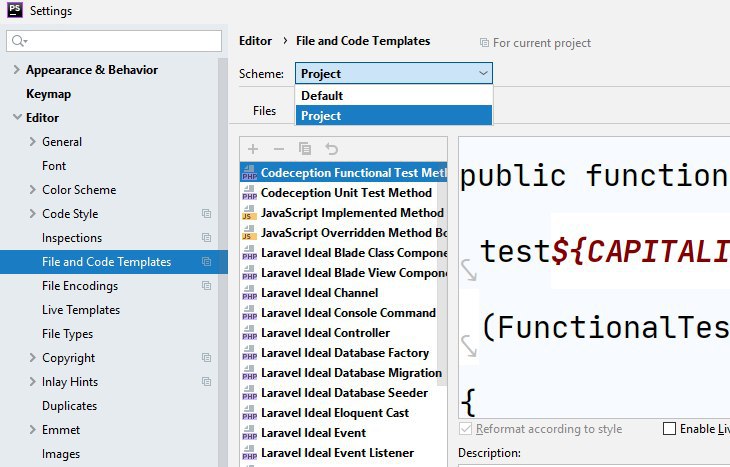Click the project-level icon beside Copyright
730x467 pixels.
click(x=206, y=358)
